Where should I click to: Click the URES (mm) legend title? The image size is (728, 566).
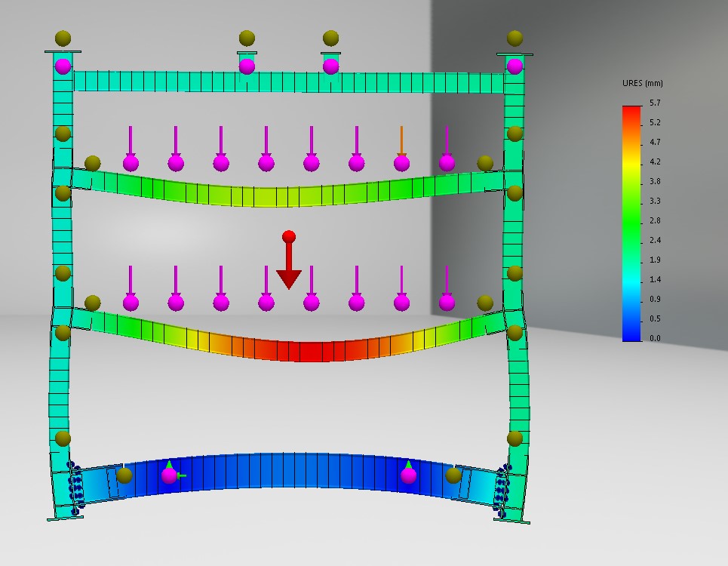click(640, 83)
